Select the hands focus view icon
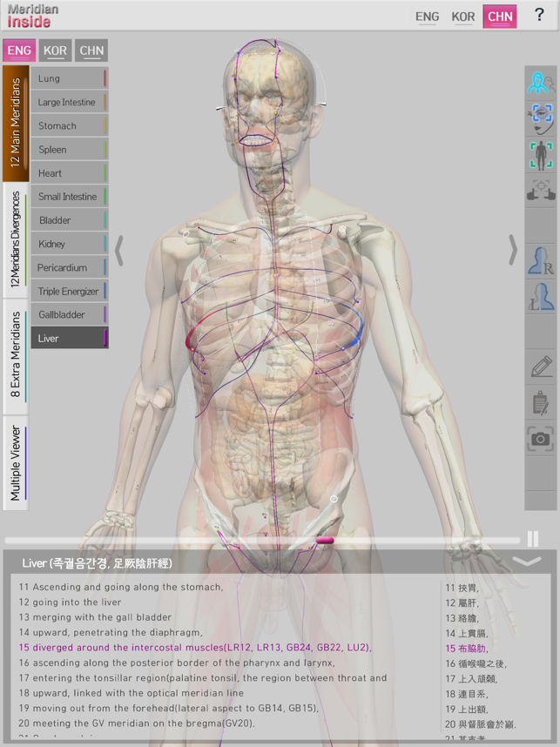Viewport: 560px width, 747px height. (541, 190)
